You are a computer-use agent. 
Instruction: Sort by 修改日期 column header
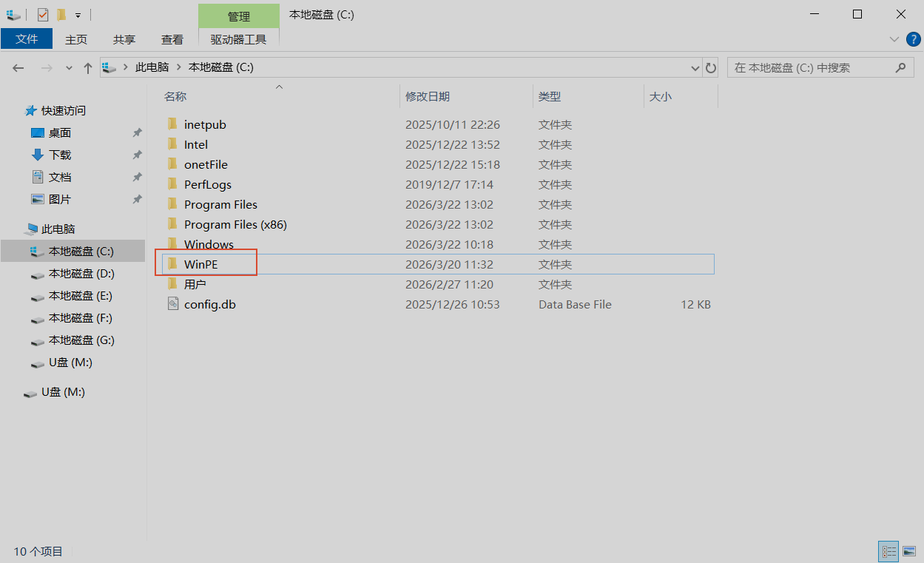tap(428, 97)
